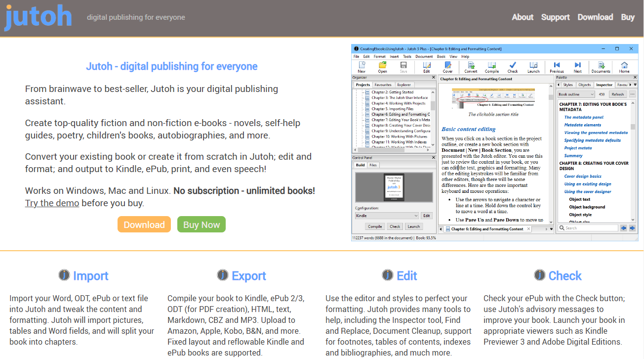This screenshot has height=359, width=644.
Task: Click the Refresh button in Inspector
Action: point(618,94)
